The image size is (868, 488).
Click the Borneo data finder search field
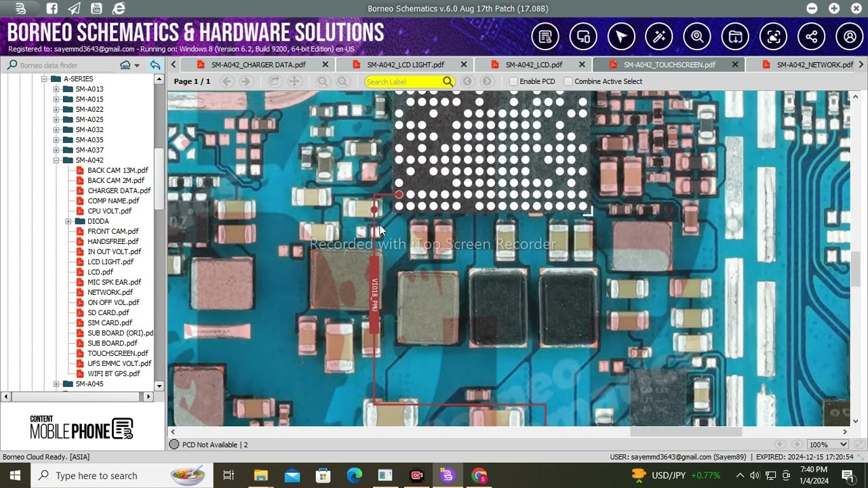point(68,65)
